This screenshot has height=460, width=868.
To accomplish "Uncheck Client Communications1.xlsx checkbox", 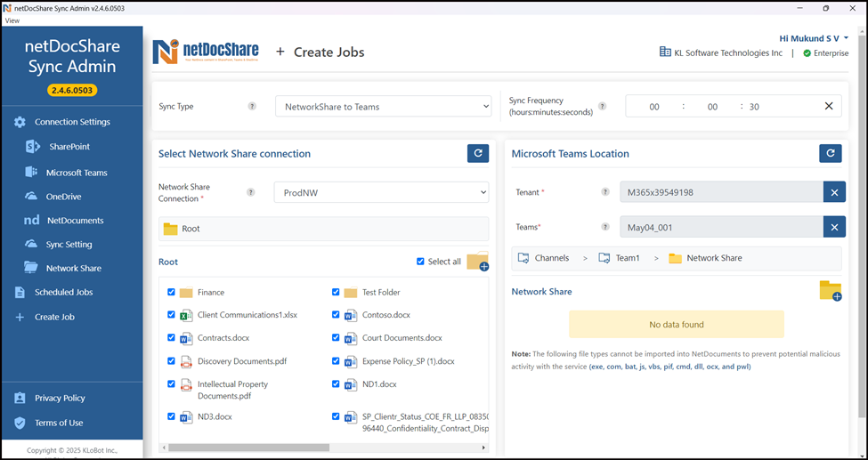I will click(x=171, y=314).
